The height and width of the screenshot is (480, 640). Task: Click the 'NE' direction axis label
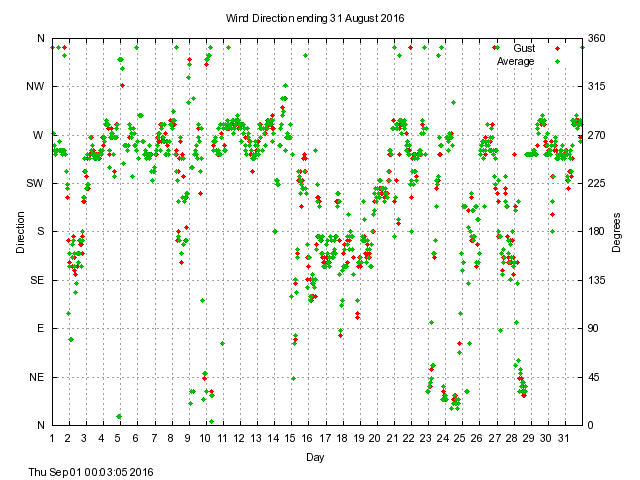point(36,377)
